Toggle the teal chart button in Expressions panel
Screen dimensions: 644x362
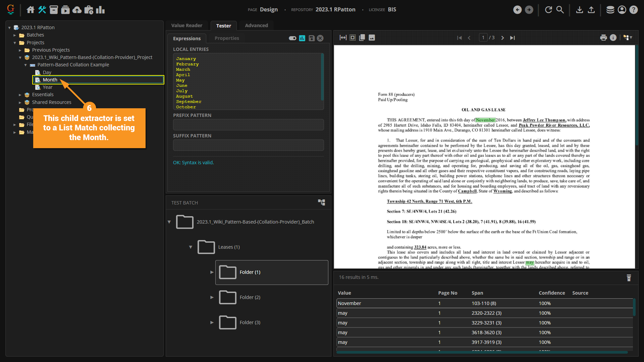pyautogui.click(x=302, y=38)
